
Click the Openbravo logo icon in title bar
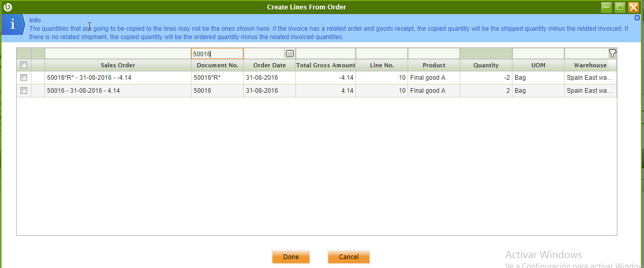[x=7, y=7]
